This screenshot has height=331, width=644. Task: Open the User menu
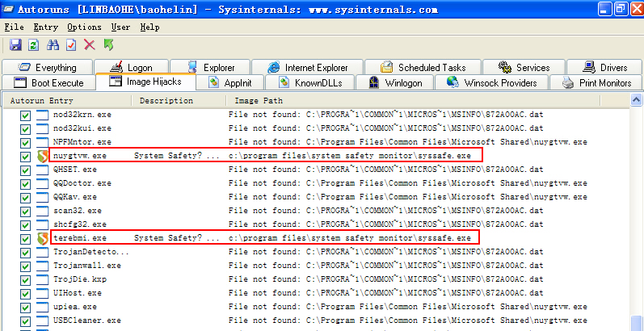120,27
